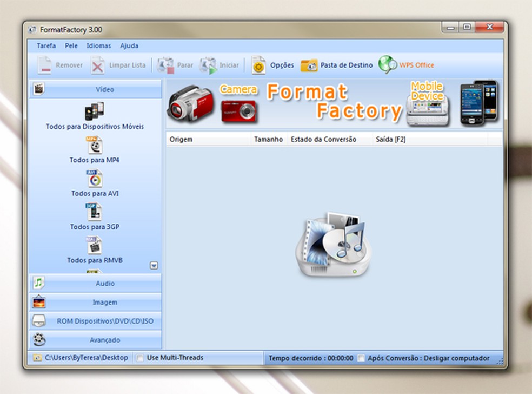Click the Camera banner text
Image resolution: width=532 pixels, height=394 pixels.
tap(238, 89)
